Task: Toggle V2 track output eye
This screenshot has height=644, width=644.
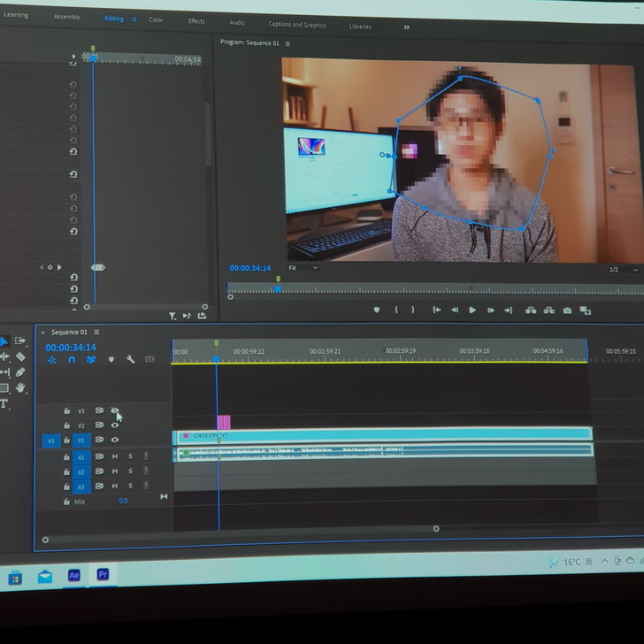Action: coord(115,425)
